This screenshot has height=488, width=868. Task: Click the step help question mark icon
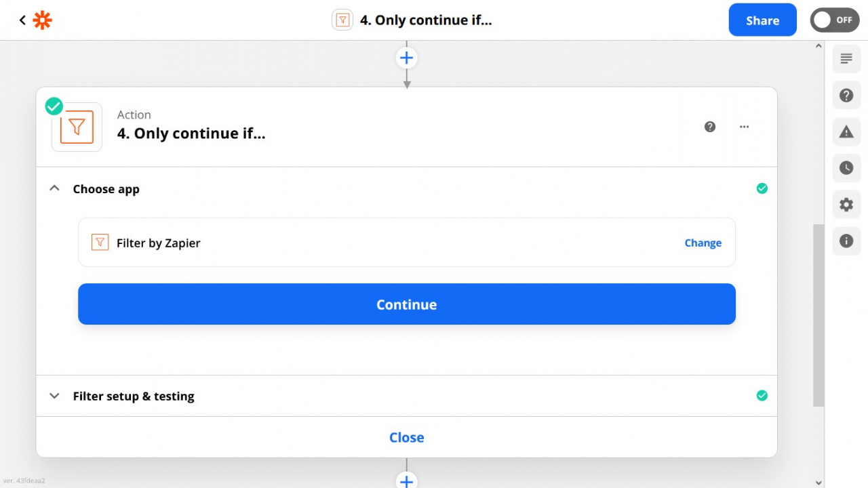point(710,127)
